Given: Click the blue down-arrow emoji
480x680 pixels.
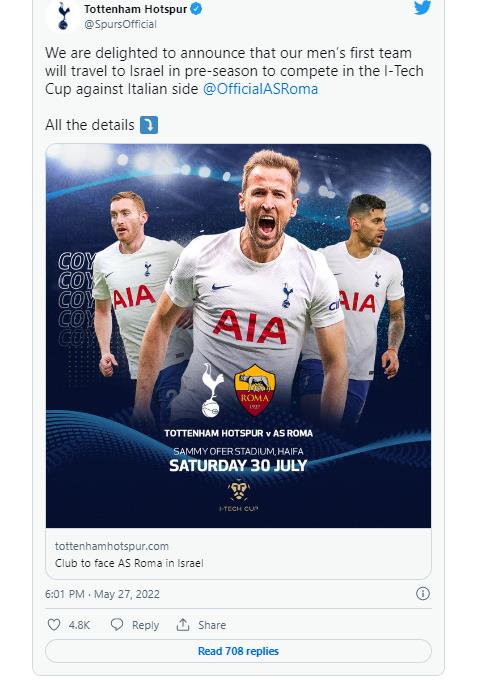Looking at the screenshot, I should (149, 125).
